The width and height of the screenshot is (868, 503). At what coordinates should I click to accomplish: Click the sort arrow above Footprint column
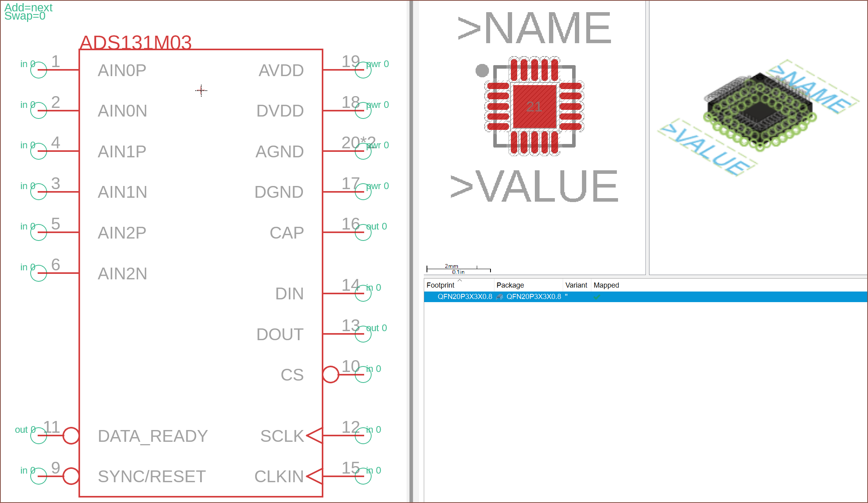pos(460,280)
